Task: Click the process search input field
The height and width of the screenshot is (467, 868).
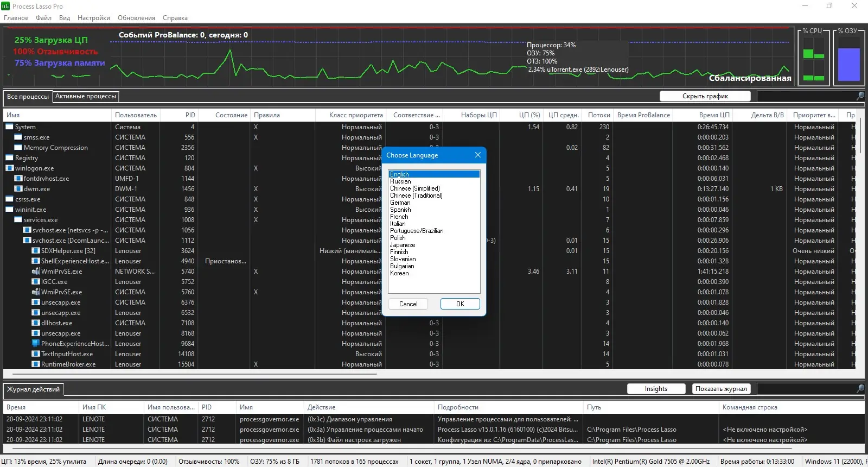Action: (x=806, y=96)
